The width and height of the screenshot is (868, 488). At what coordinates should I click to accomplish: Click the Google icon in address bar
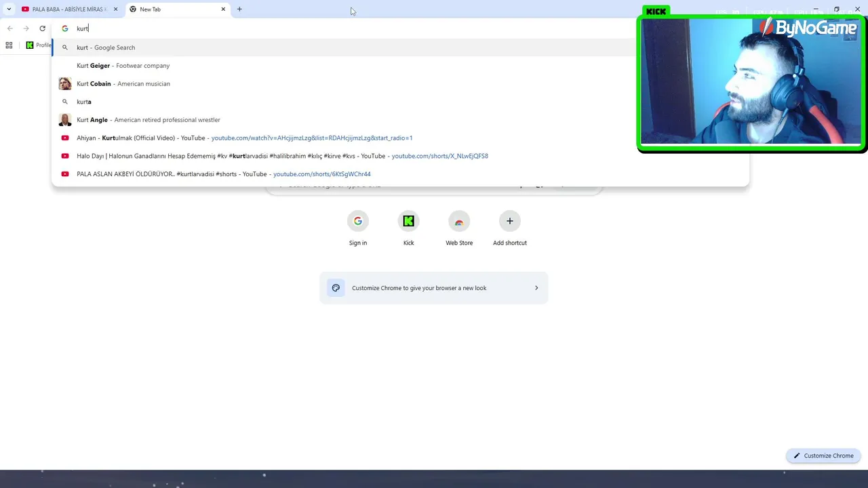point(65,28)
